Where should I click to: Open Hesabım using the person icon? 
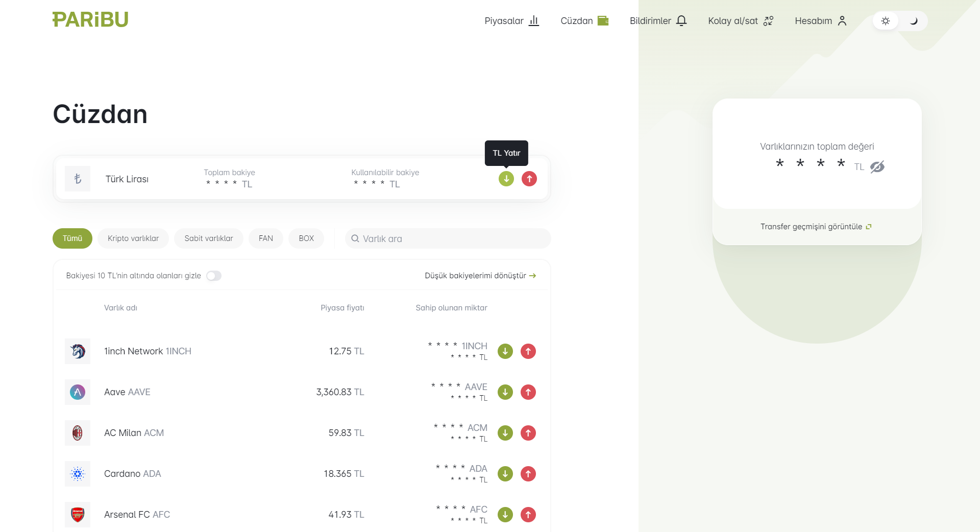(842, 20)
